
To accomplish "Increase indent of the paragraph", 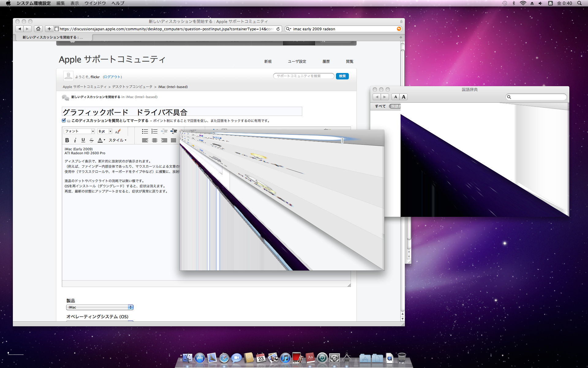I will 174,131.
